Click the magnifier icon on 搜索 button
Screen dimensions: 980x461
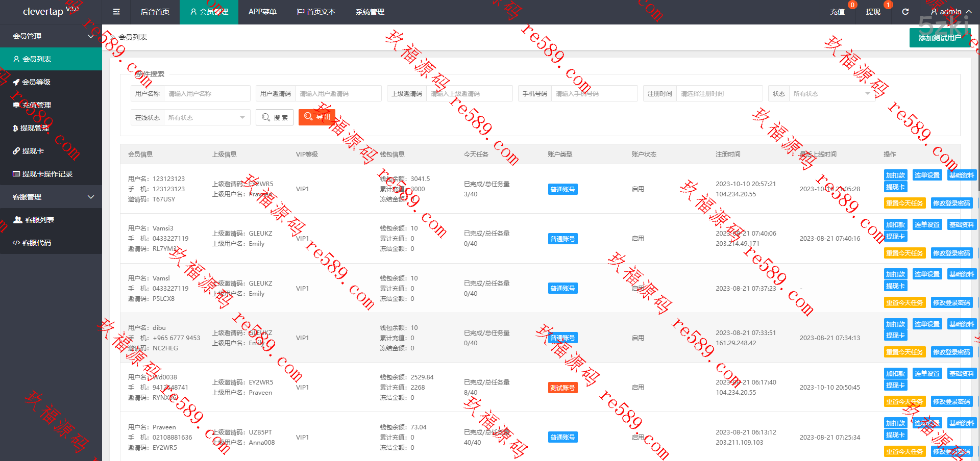pyautogui.click(x=266, y=117)
